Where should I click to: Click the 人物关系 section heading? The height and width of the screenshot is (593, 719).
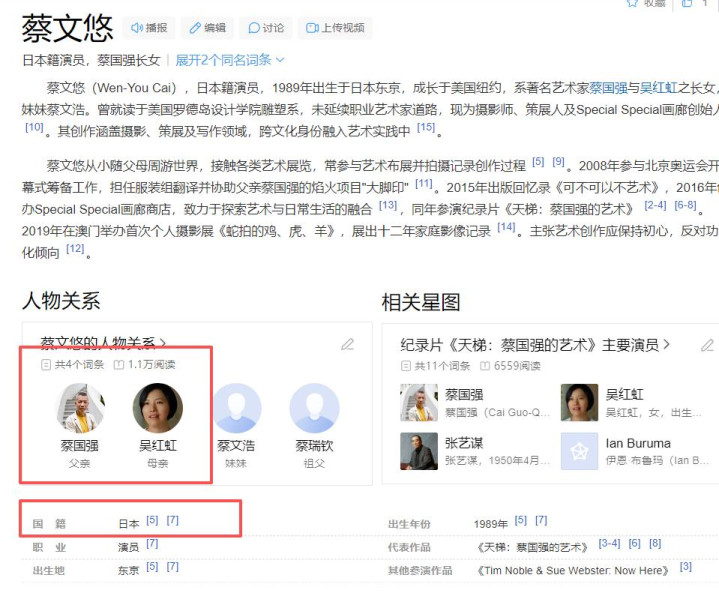[61, 301]
